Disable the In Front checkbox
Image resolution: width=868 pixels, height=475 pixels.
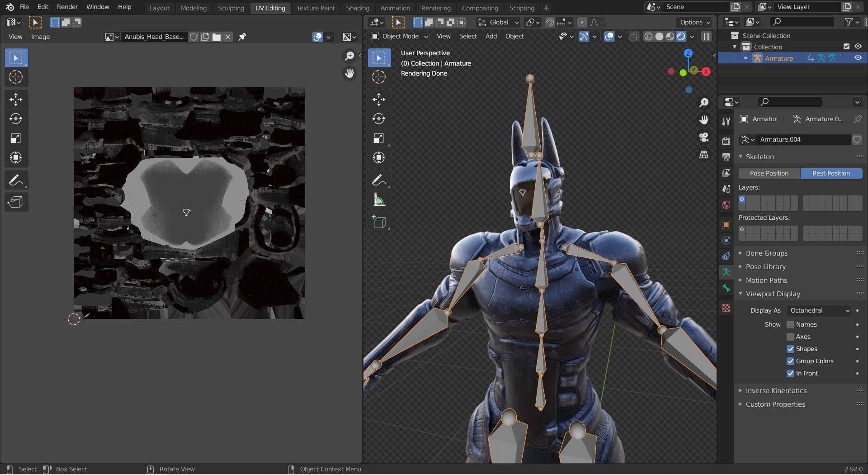pyautogui.click(x=790, y=373)
